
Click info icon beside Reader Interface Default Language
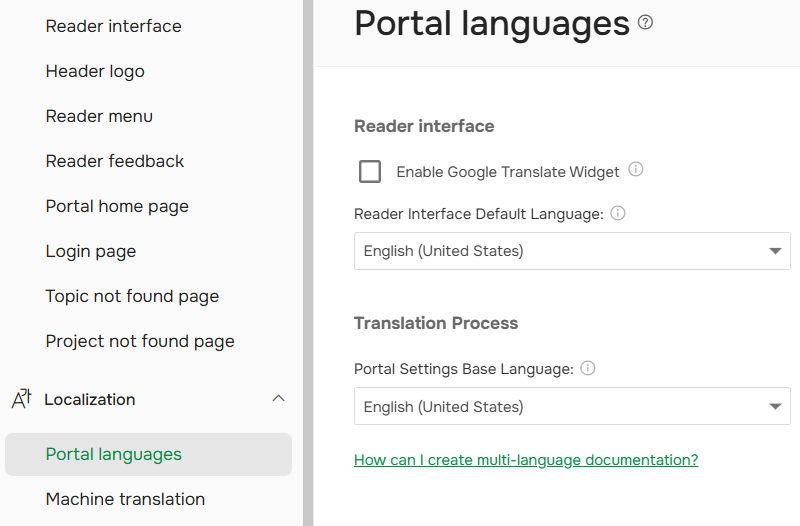[617, 213]
